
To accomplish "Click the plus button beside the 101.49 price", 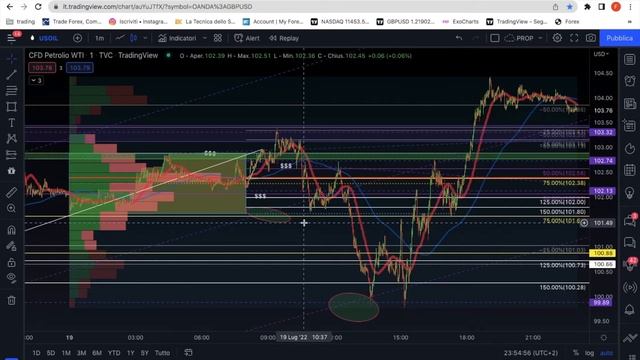I will 584,223.
